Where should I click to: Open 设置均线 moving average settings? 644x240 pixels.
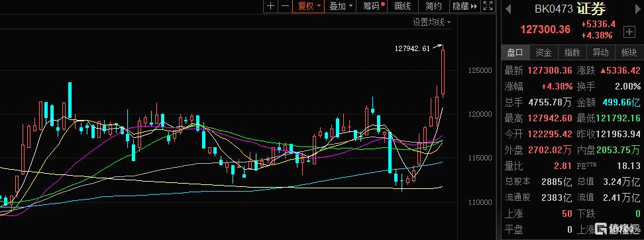pyautogui.click(x=431, y=22)
